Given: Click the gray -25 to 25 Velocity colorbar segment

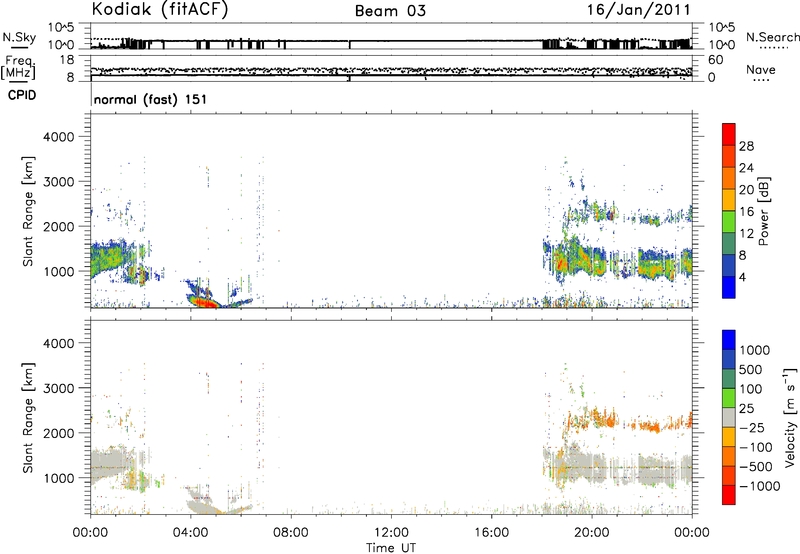Looking at the screenshot, I should pyautogui.click(x=729, y=417).
